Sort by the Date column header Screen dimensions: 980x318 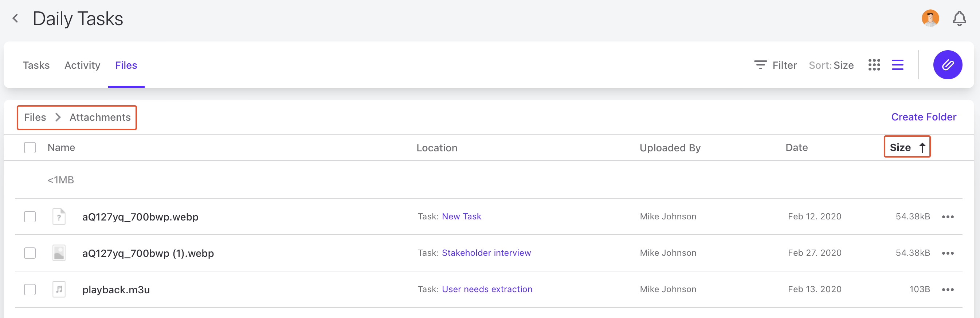(797, 147)
